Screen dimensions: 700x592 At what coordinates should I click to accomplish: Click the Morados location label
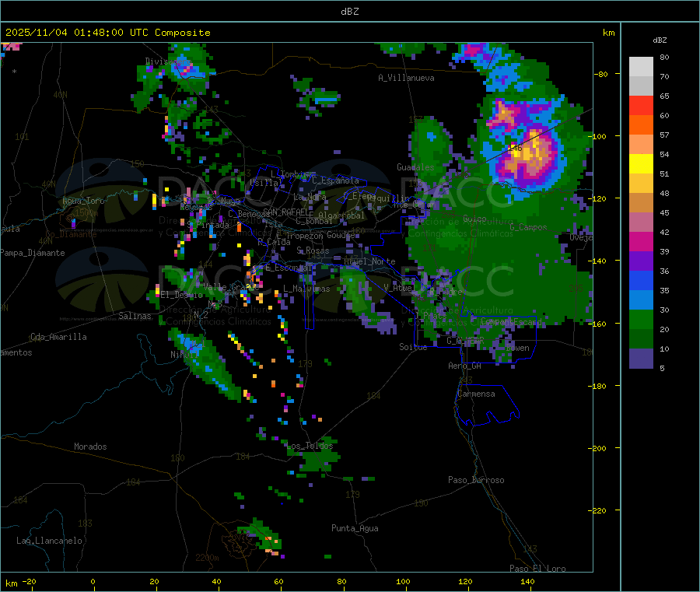(x=90, y=447)
